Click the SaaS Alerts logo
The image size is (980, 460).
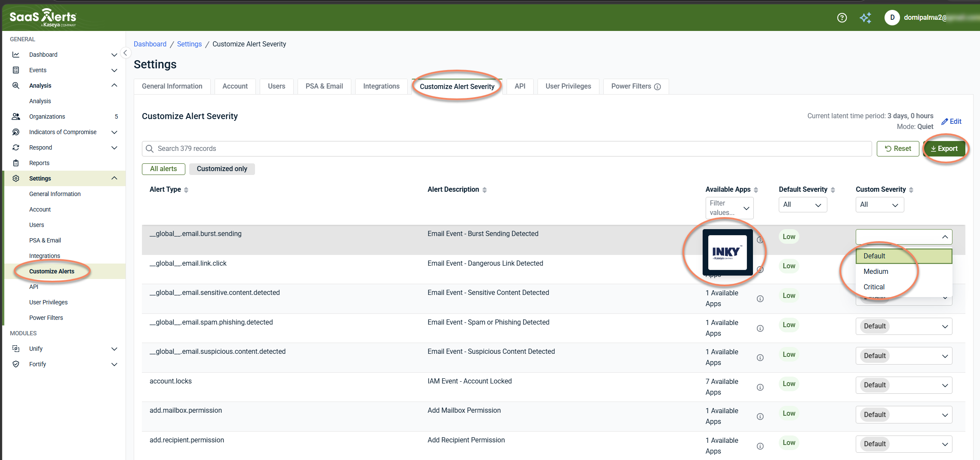click(43, 18)
